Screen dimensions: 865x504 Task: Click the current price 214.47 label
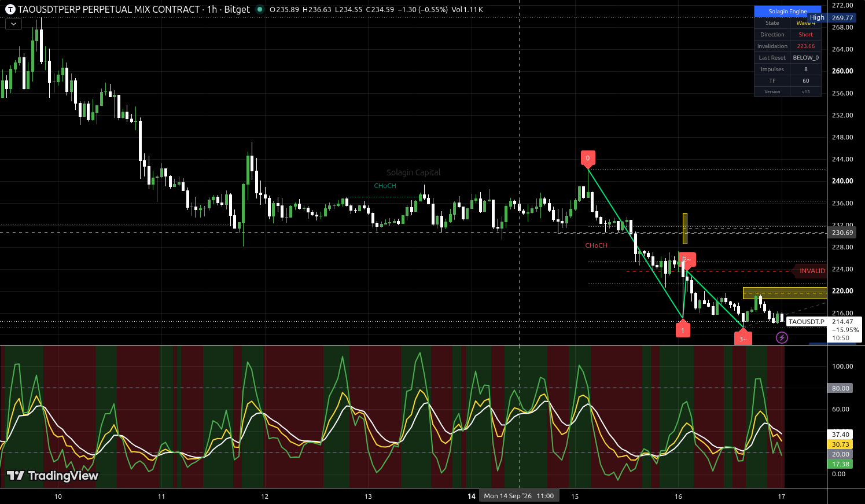pyautogui.click(x=842, y=322)
